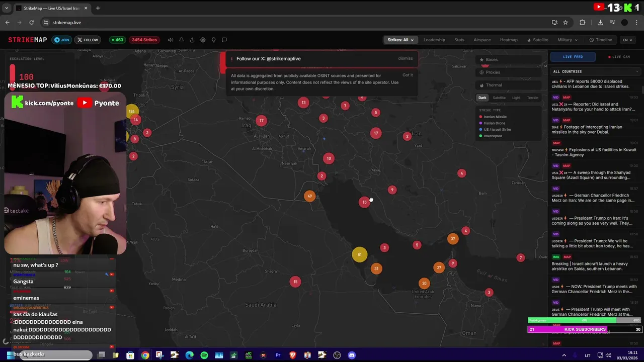The height and width of the screenshot is (362, 644).
Task: Click the share upload icon
Action: pos(192,40)
